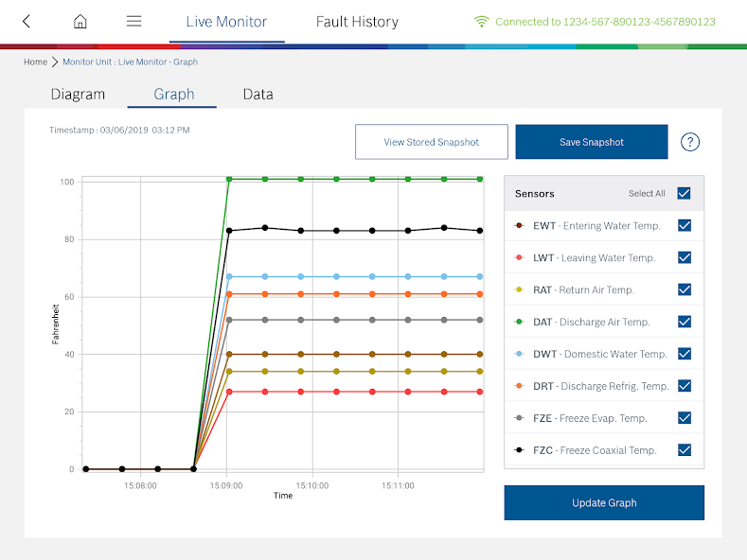Click the EWT sensor legend marker

pyautogui.click(x=519, y=226)
